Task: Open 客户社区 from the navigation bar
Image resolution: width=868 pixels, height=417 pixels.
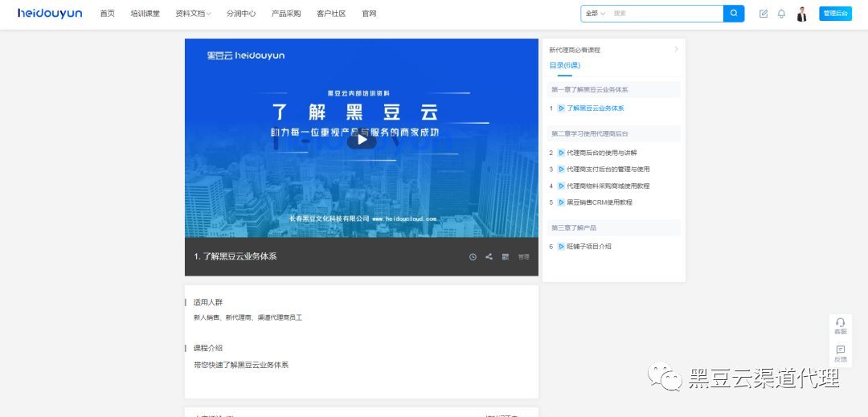Action: coord(331,14)
